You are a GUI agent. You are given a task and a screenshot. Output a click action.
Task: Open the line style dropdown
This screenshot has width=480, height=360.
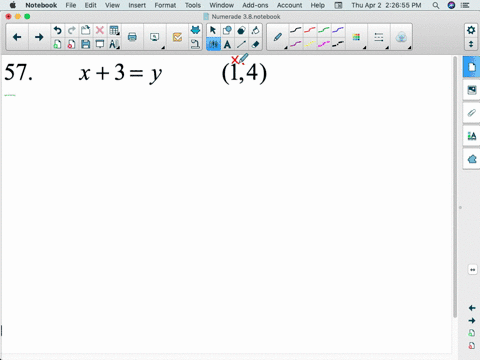(379, 37)
